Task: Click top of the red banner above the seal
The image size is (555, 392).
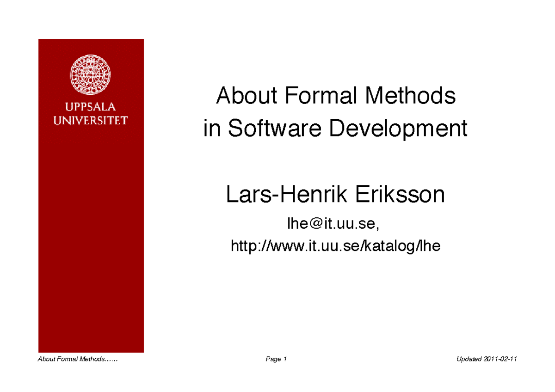Action: 91,46
